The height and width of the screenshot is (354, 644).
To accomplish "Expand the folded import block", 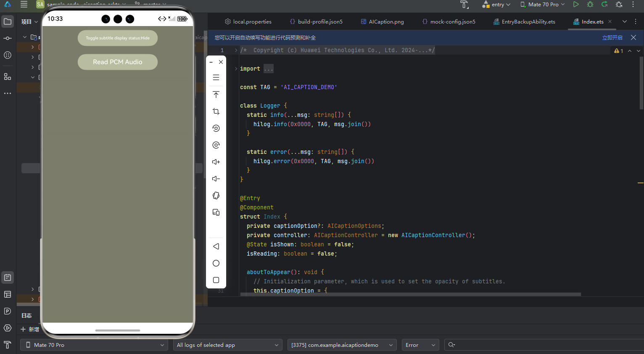I will point(269,69).
